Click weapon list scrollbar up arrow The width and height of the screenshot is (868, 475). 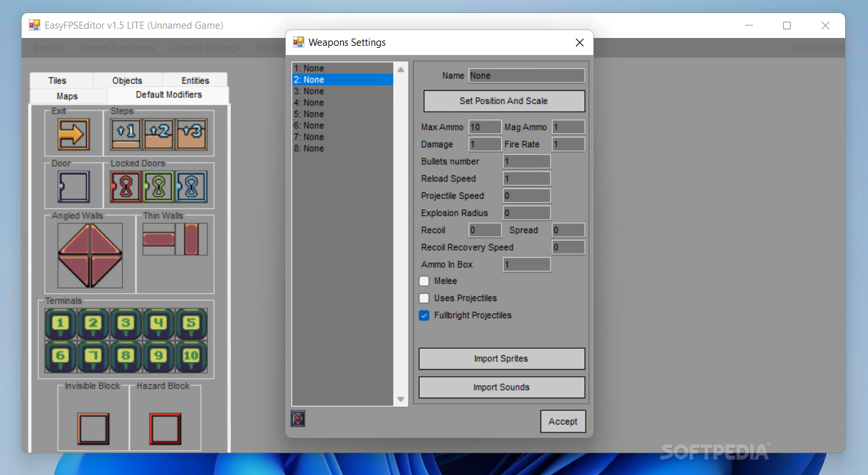point(401,69)
